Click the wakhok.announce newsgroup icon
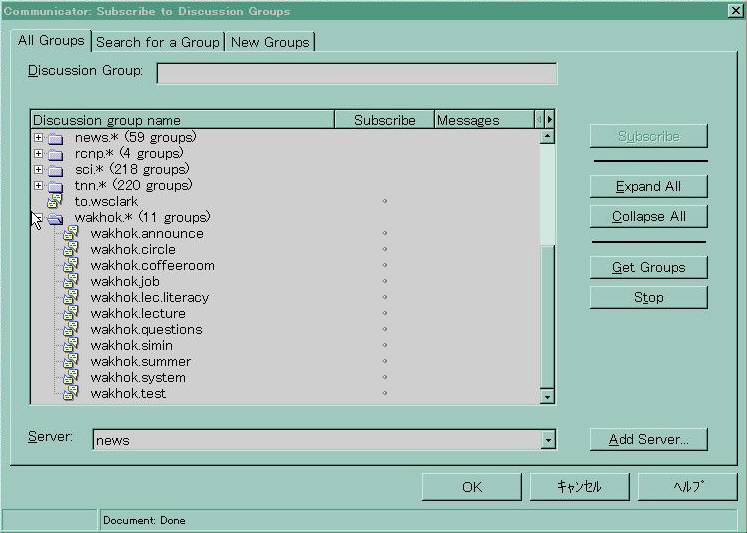747x533 pixels. tap(70, 234)
